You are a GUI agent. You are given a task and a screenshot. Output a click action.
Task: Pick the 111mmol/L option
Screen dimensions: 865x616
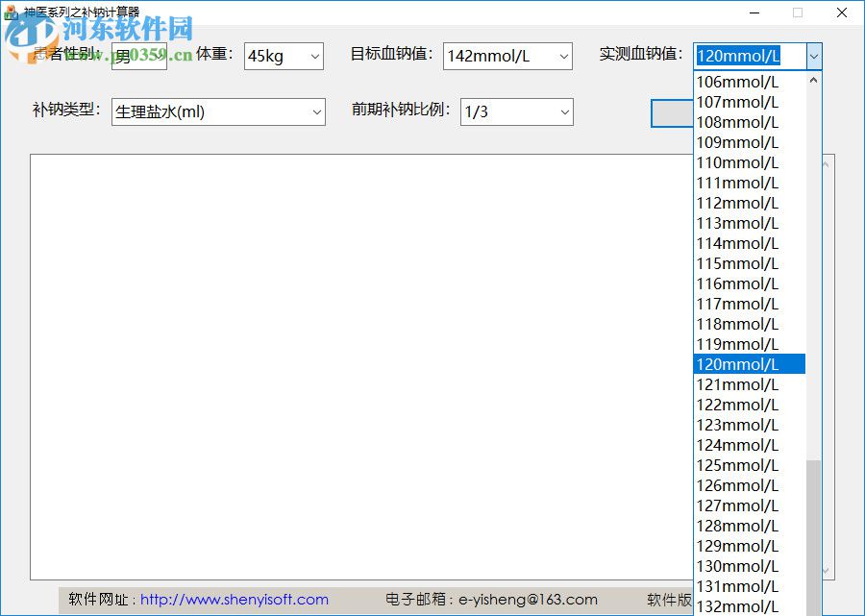(749, 183)
